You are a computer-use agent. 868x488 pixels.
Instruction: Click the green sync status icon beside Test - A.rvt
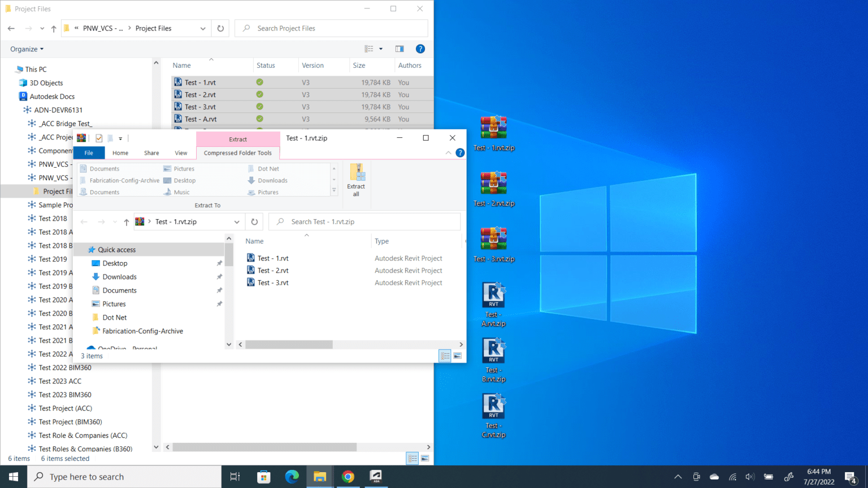259,119
